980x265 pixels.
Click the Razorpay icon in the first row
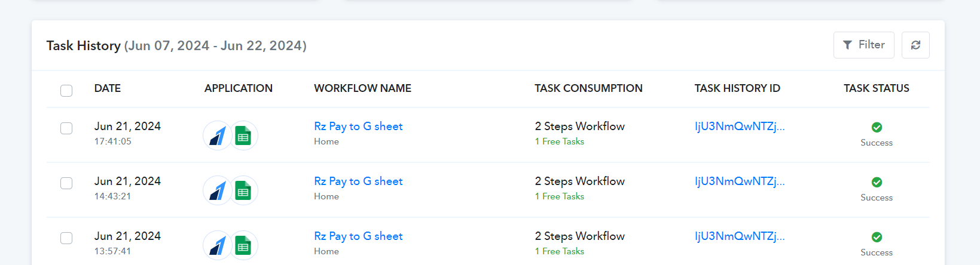pos(218,135)
